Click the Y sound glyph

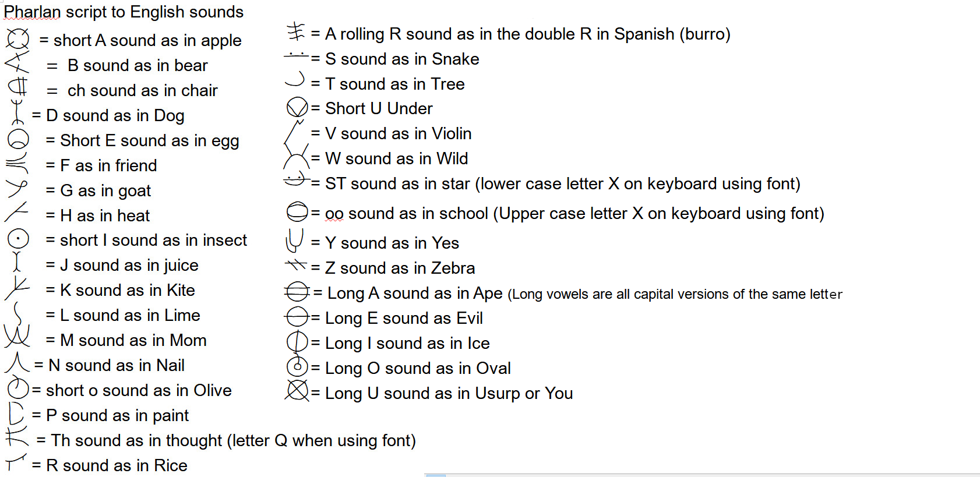tap(295, 239)
